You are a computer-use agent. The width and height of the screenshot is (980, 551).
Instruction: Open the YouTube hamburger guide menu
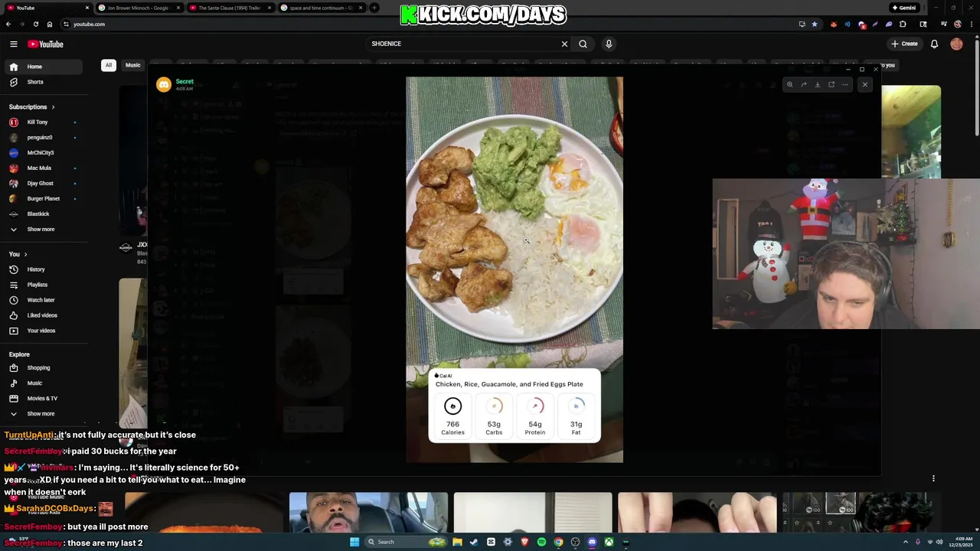point(13,44)
